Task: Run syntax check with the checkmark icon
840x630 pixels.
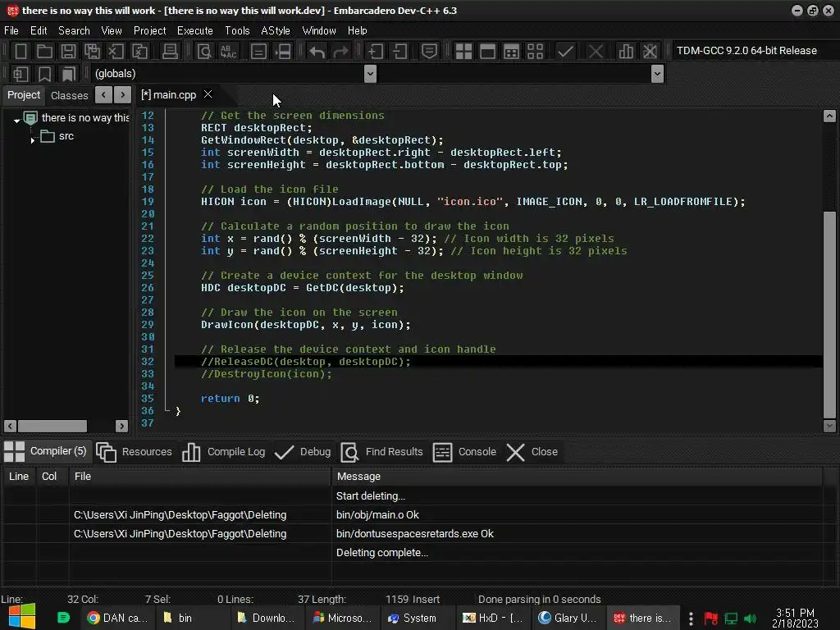Action: [565, 51]
